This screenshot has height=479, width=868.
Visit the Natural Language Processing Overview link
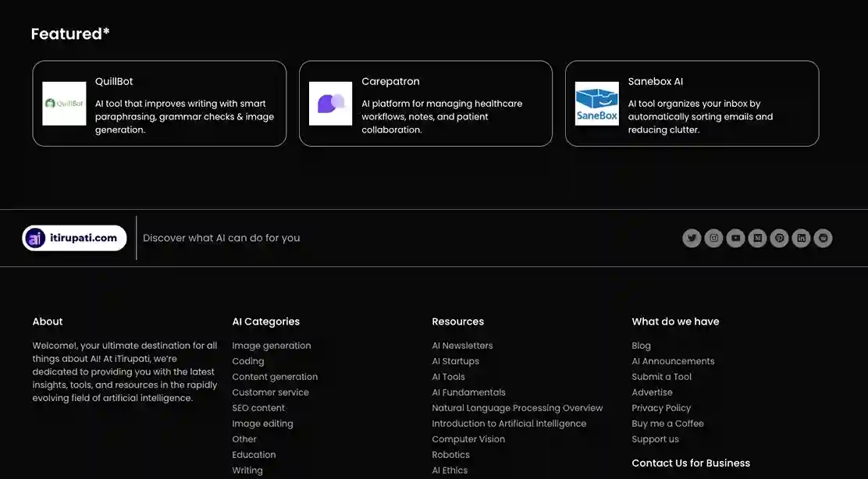click(x=517, y=408)
